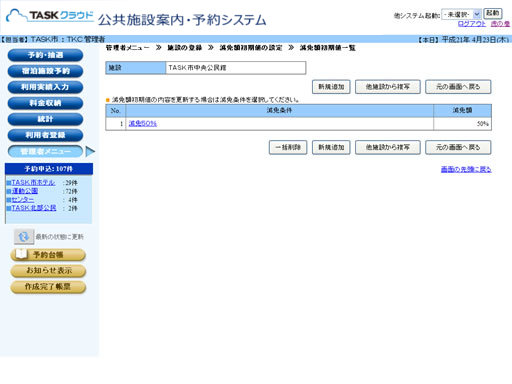
Task: Click the top 他施設から複写 button
Action: [388, 87]
